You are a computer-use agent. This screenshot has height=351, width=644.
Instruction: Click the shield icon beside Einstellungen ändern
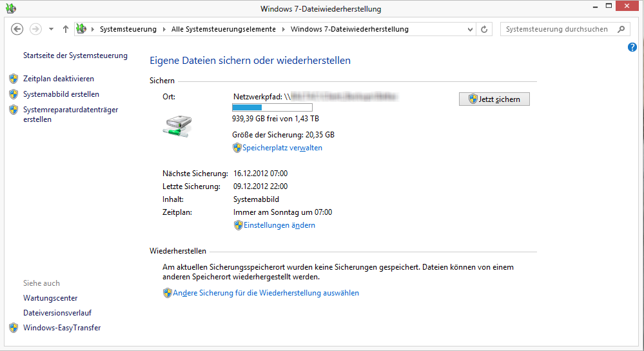click(x=239, y=225)
